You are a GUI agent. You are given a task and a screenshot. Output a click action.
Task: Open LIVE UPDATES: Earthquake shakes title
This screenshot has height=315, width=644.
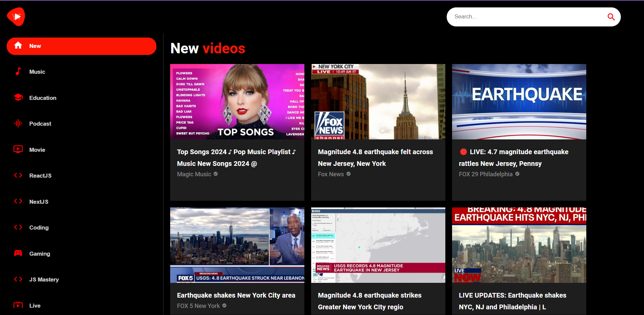tap(513, 301)
